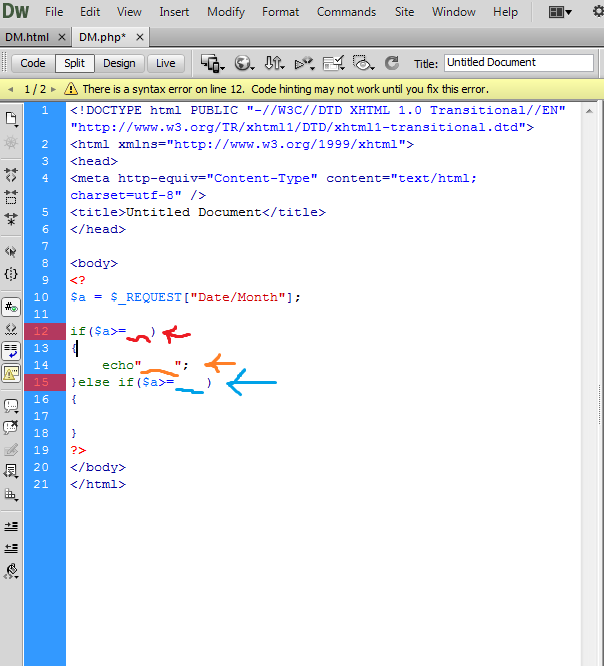
Task: Switch to Code view
Action: pos(33,63)
